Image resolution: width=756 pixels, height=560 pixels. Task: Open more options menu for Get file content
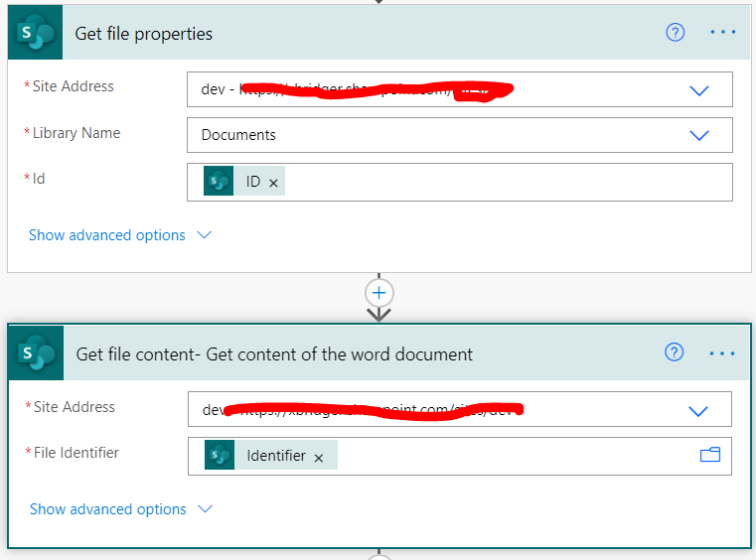pos(722,353)
